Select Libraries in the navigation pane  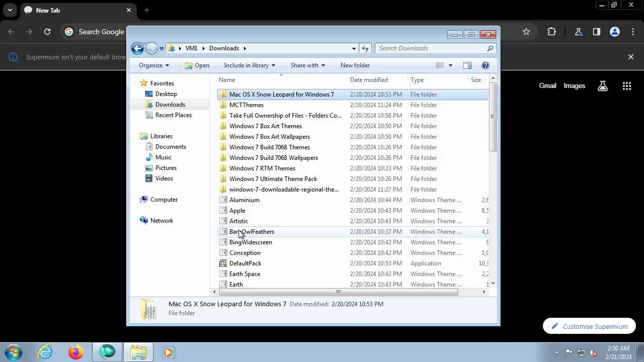point(162,136)
